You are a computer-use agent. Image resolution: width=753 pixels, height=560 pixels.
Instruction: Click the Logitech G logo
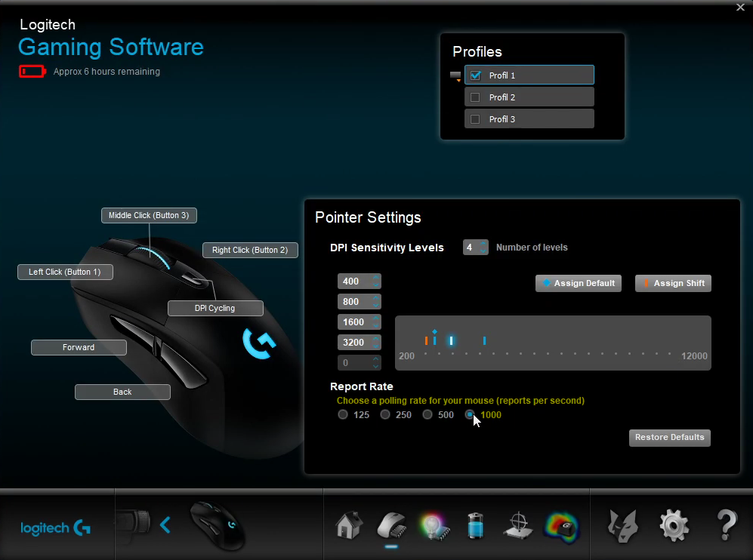pyautogui.click(x=56, y=528)
